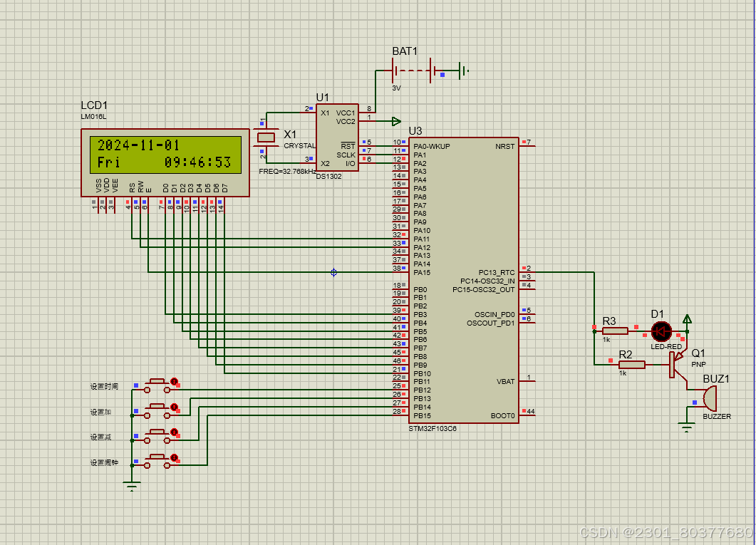Click the BUZ1 reference label
The width and height of the screenshot is (756, 545).
tap(716, 379)
